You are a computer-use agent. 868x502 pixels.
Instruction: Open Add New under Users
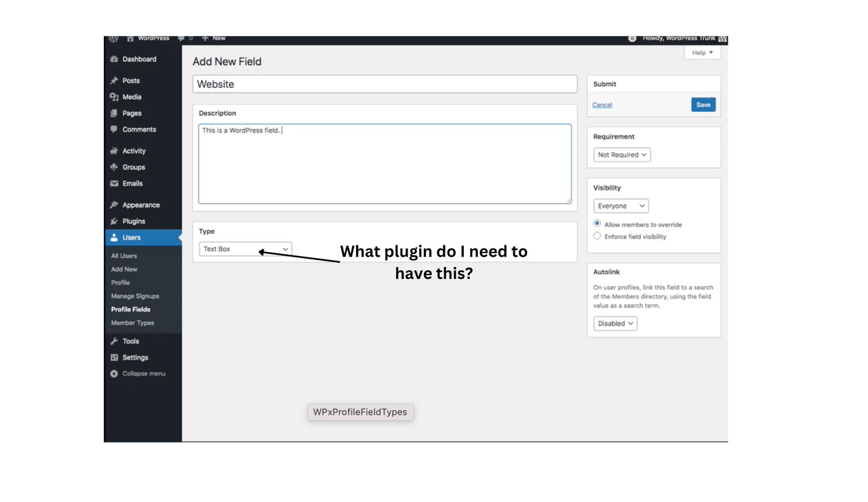point(124,270)
